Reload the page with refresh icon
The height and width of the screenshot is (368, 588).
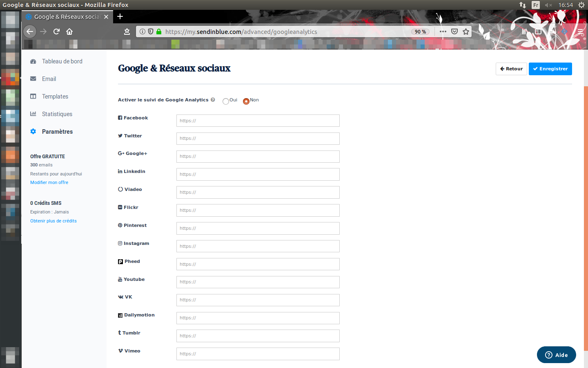[56, 31]
